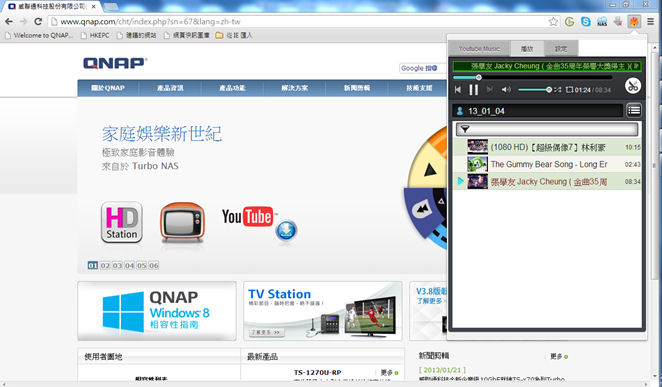Seek using the song progress bar
The image size is (662, 387).
532,77
